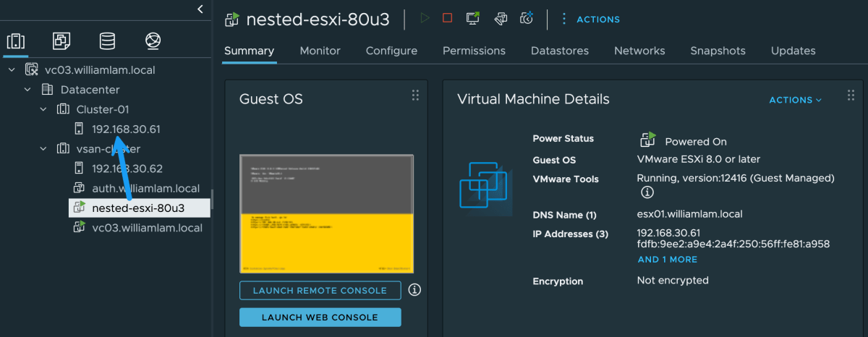Image resolution: width=868 pixels, height=337 pixels.
Task: Click the Launch Web Console button
Action: click(x=320, y=317)
